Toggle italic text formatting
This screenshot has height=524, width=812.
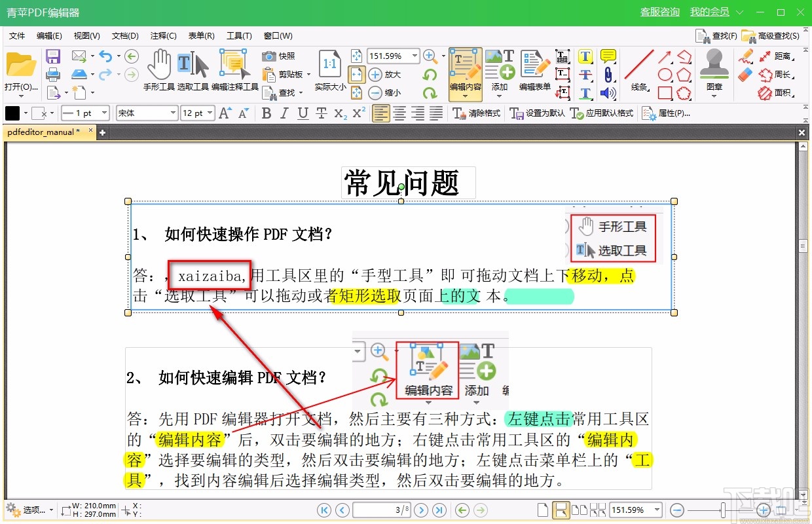[x=283, y=113]
